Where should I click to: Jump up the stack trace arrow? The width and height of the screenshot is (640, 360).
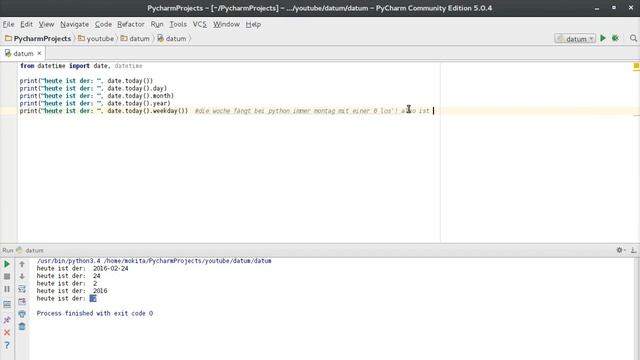coord(22,264)
